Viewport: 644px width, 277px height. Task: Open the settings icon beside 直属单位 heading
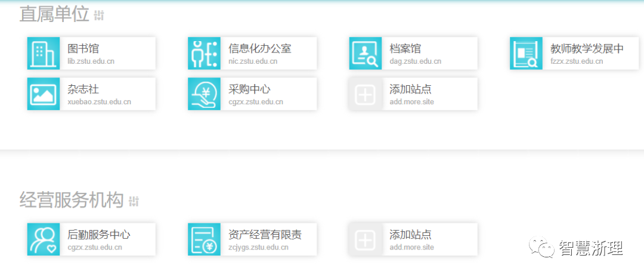(99, 15)
